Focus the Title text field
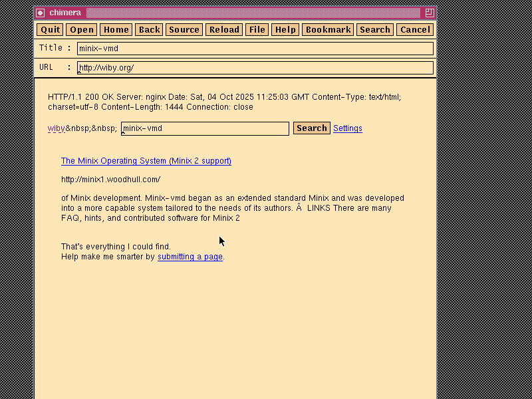532x399 pixels. coord(255,49)
